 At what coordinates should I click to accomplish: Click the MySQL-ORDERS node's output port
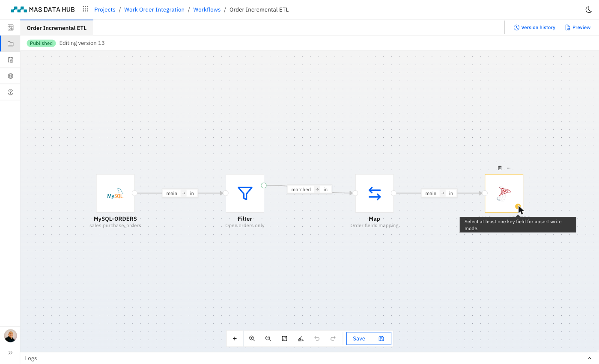pos(134,193)
